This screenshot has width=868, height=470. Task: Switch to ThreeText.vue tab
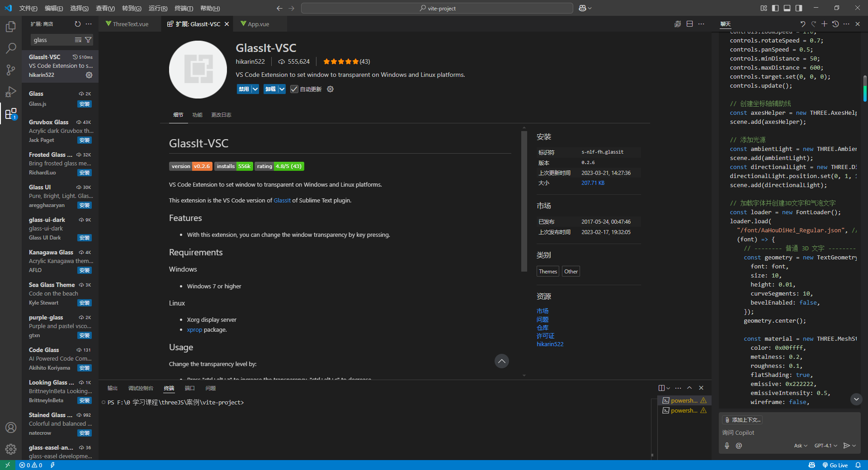coord(130,24)
